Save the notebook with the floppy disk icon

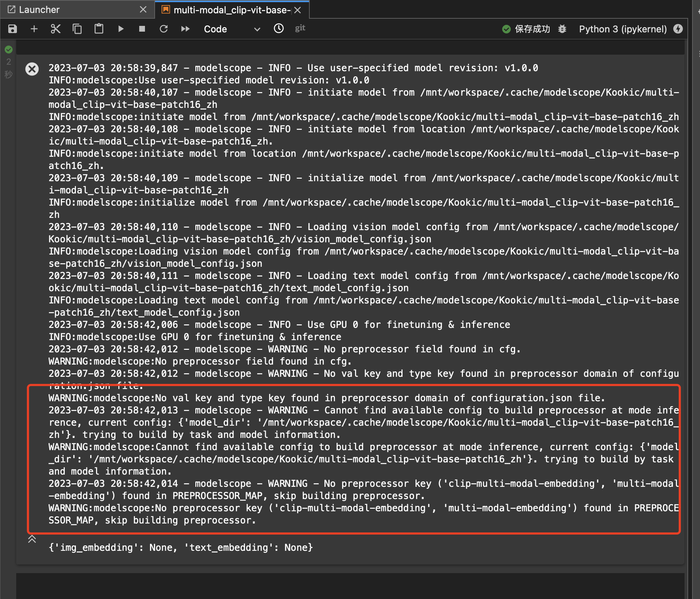tap(13, 29)
